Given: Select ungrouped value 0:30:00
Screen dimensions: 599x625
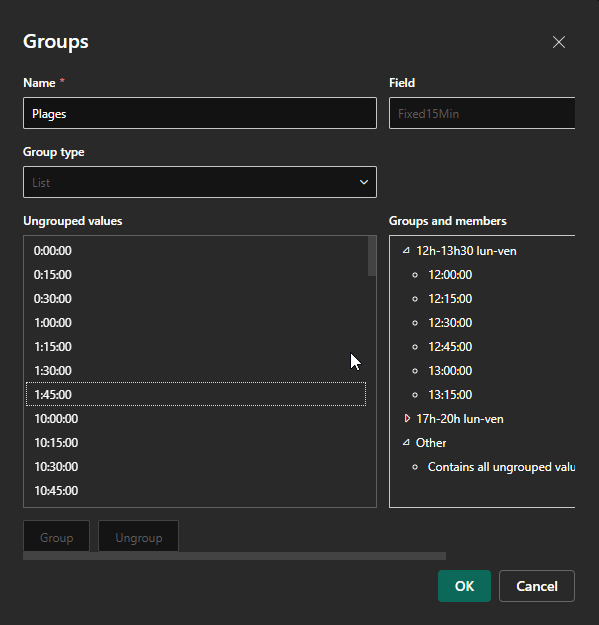Looking at the screenshot, I should (x=196, y=299).
